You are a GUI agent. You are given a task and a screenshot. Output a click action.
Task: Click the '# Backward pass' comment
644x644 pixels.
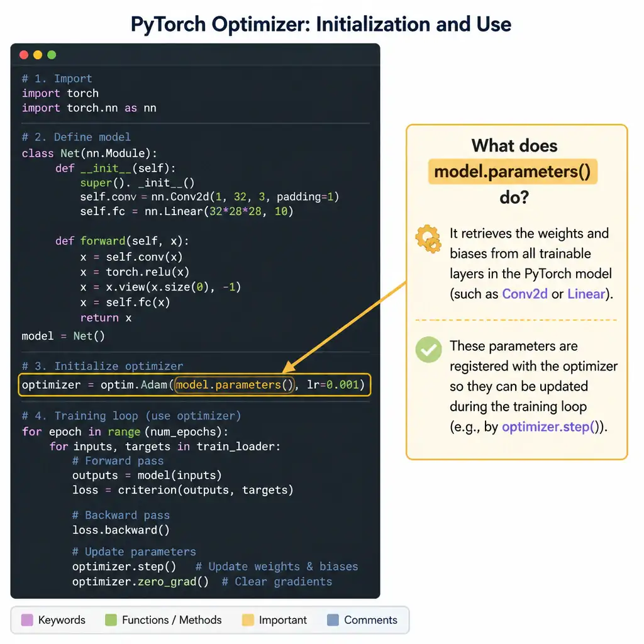pyautogui.click(x=121, y=515)
